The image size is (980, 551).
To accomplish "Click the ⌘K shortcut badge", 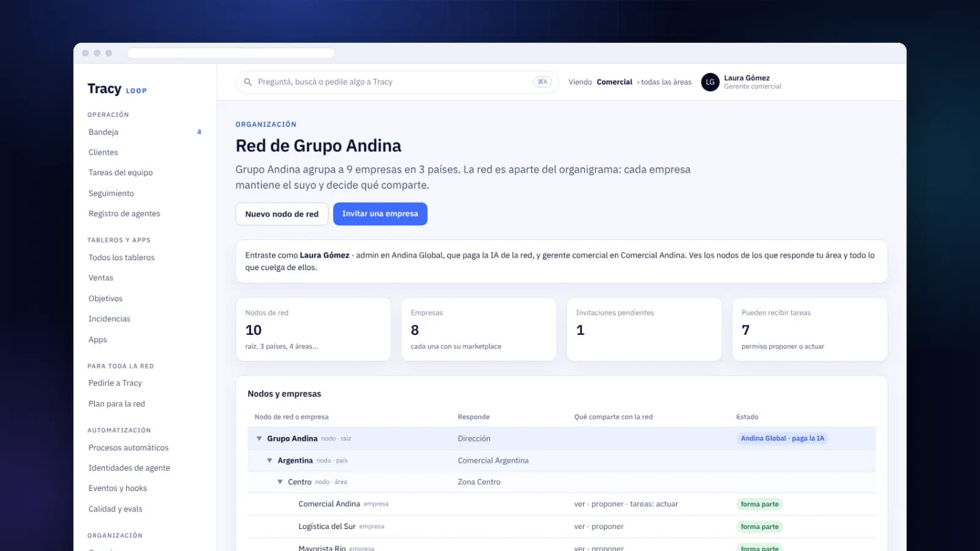I will [x=543, y=82].
